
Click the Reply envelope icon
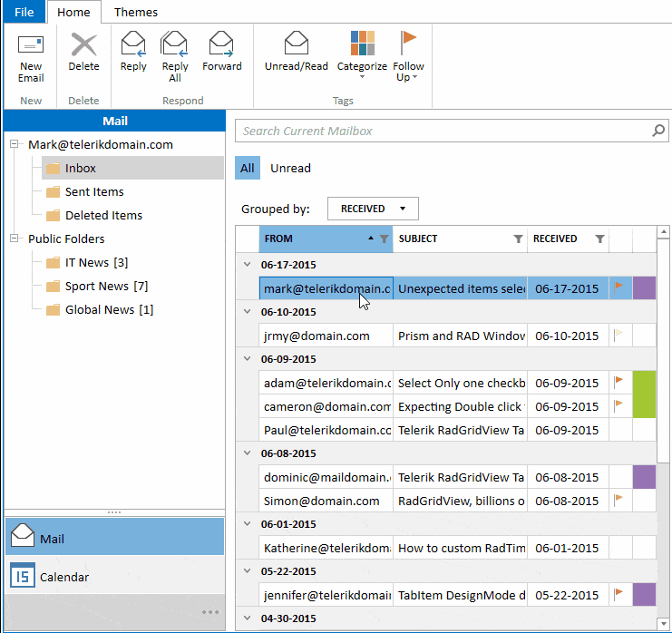pyautogui.click(x=133, y=44)
